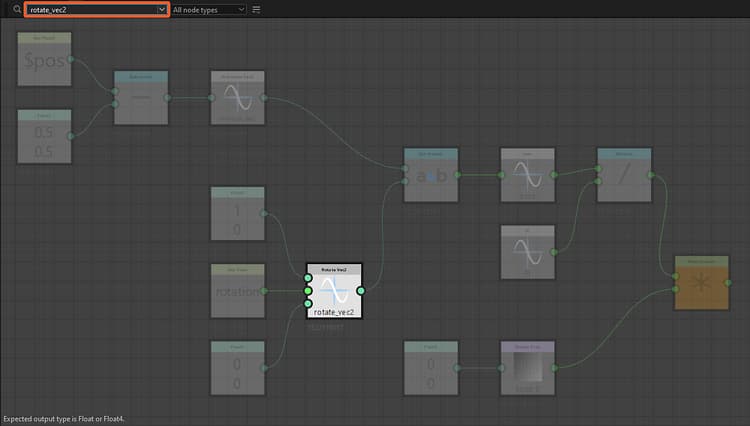Select the dot product a·b node
Image resolution: width=750 pixels, height=426 pixels.
(431, 175)
